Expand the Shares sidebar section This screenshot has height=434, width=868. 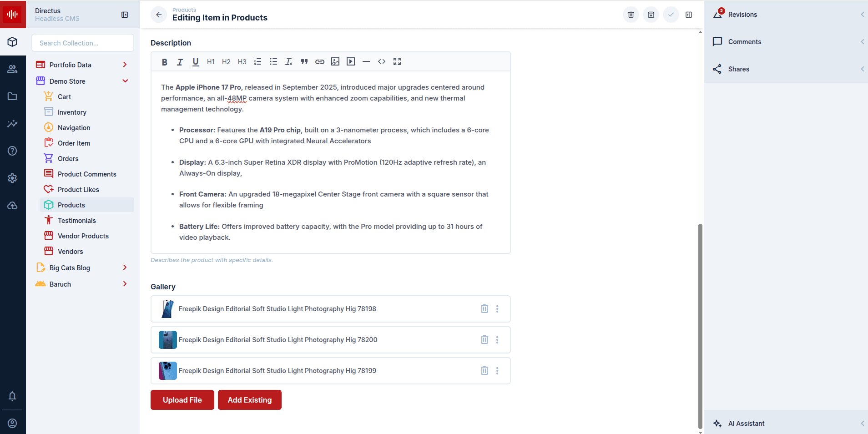[x=786, y=69]
